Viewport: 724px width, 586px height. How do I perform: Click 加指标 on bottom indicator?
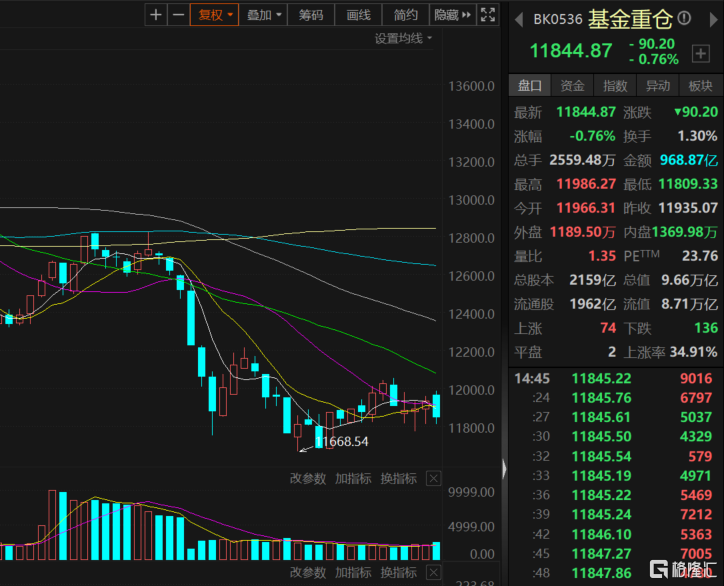click(x=353, y=573)
